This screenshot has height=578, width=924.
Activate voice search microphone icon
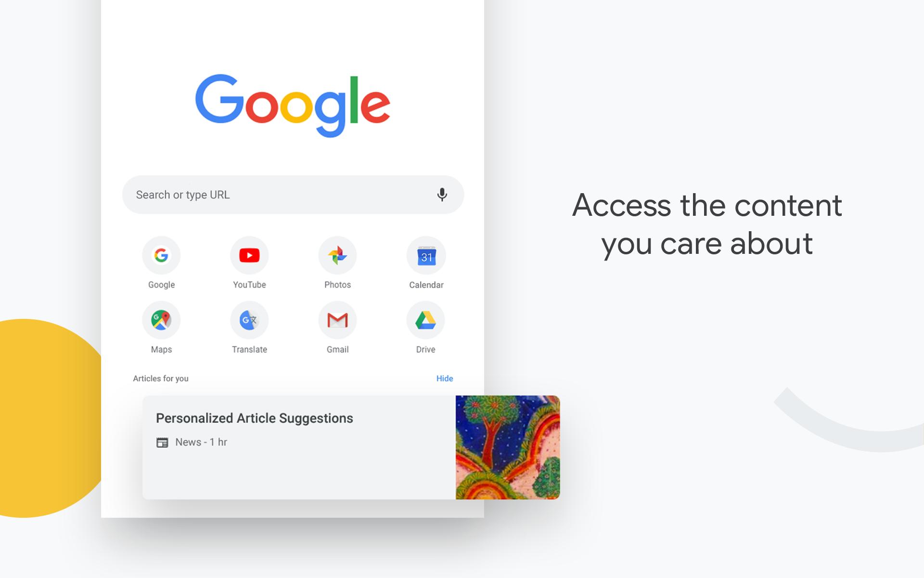pyautogui.click(x=442, y=195)
